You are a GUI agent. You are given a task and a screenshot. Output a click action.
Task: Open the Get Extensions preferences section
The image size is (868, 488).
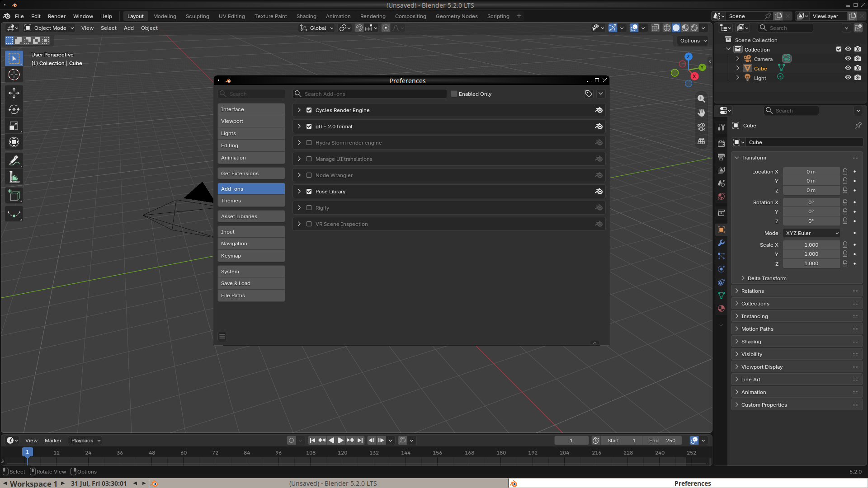[x=251, y=174]
